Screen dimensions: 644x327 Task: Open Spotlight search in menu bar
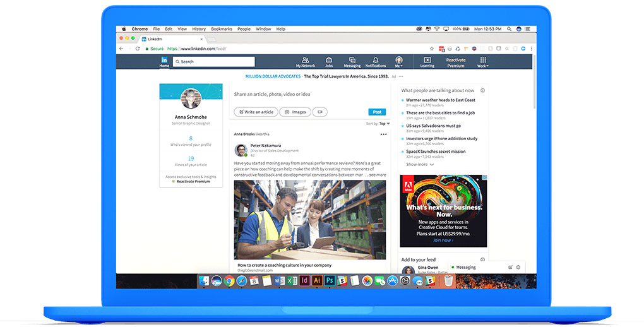click(509, 29)
